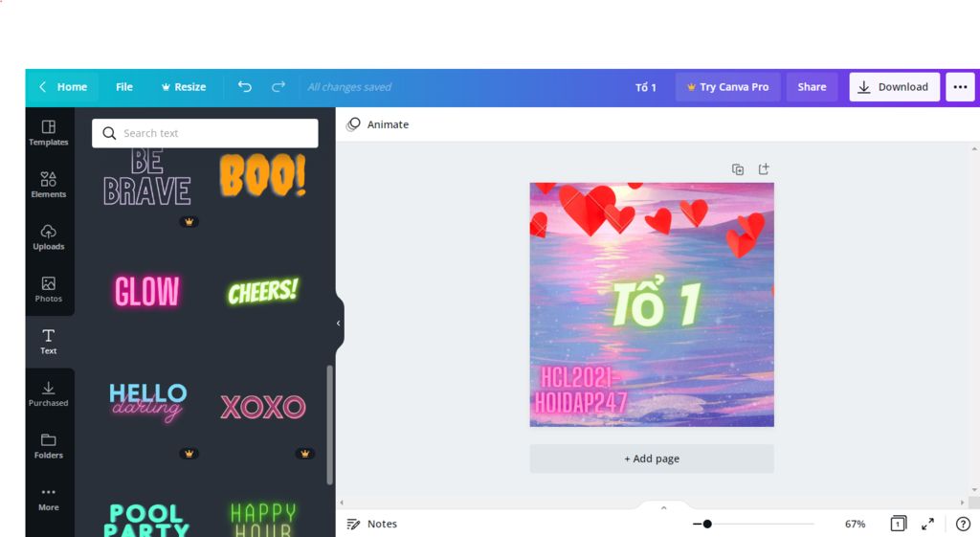This screenshot has width=980, height=537.
Task: Click the Search text field
Action: (x=205, y=133)
